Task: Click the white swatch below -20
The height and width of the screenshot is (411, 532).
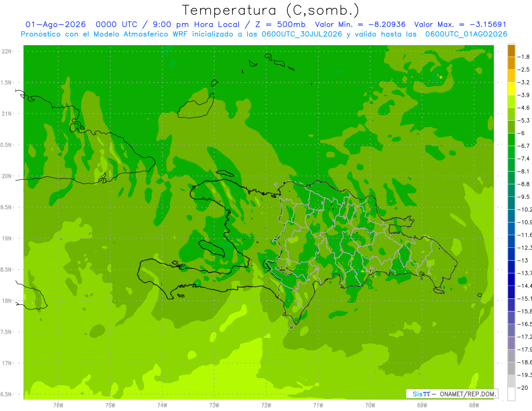Action: click(511, 394)
